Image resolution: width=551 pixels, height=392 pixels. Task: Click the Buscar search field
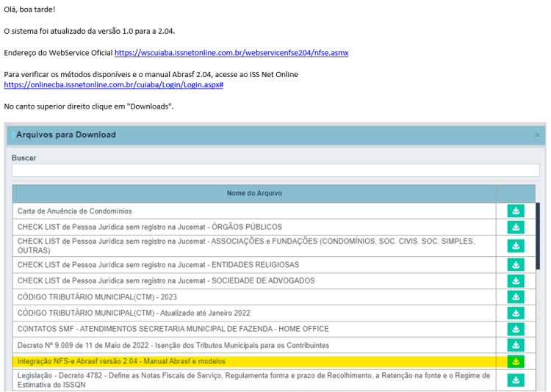(275, 170)
